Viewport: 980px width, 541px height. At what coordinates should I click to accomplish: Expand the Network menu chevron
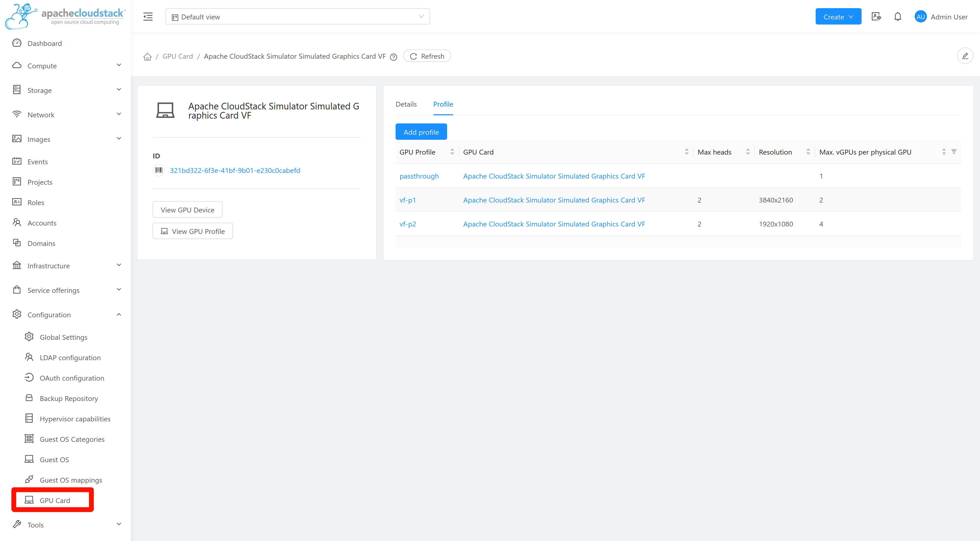pyautogui.click(x=119, y=114)
